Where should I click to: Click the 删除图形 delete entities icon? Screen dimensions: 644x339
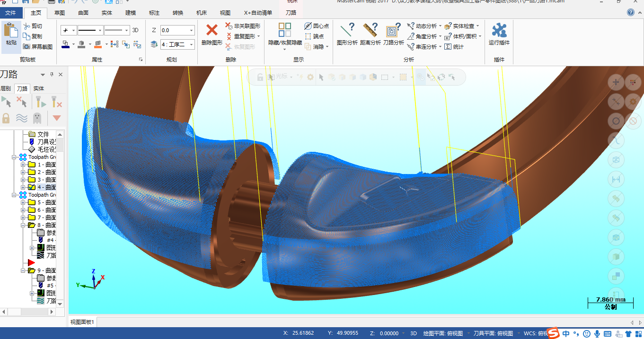(212, 31)
